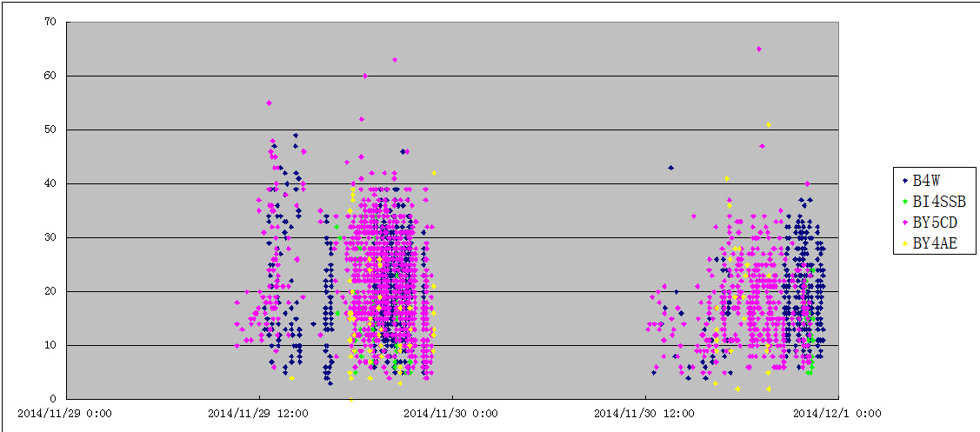Select the yellow data point at 51
Screen dimensions: 980x432
(x=768, y=124)
